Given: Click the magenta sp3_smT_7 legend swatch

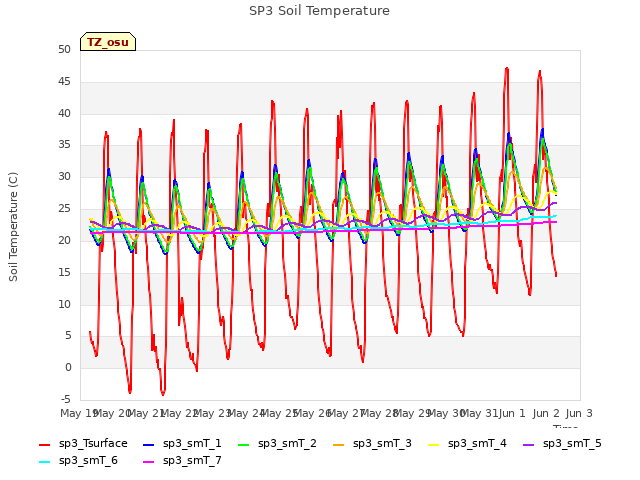Looking at the screenshot, I should click(x=149, y=462).
